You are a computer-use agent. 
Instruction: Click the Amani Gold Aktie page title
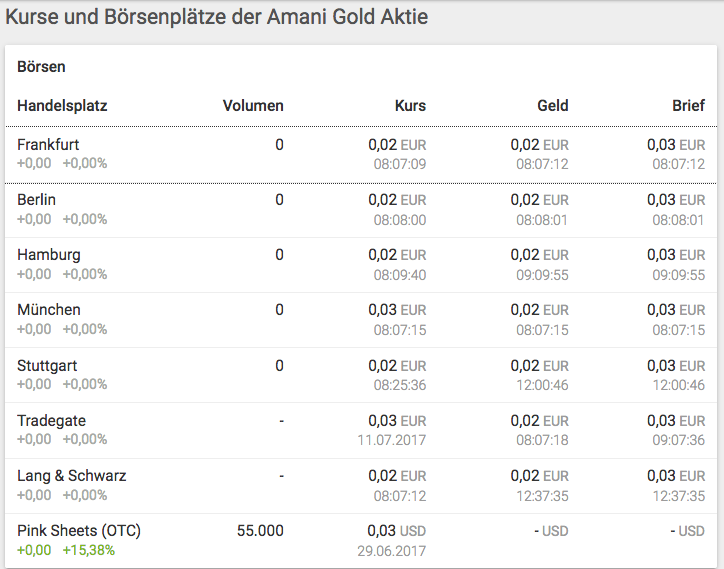(217, 18)
